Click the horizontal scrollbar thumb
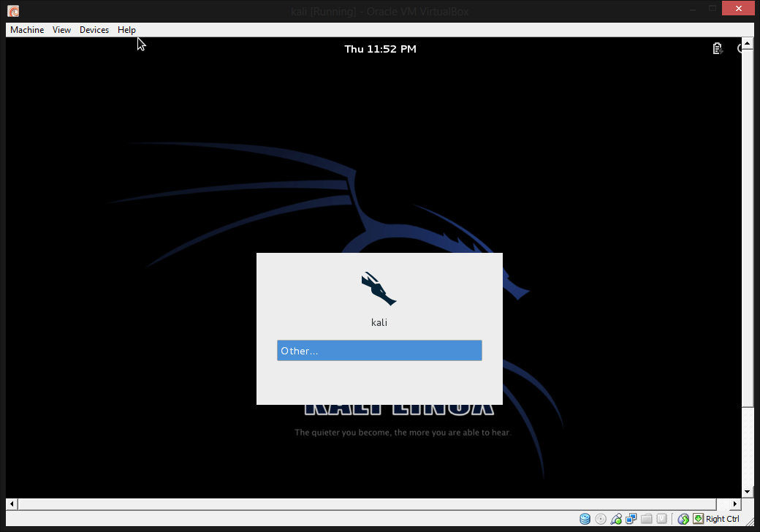This screenshot has width=760, height=532. pos(367,504)
